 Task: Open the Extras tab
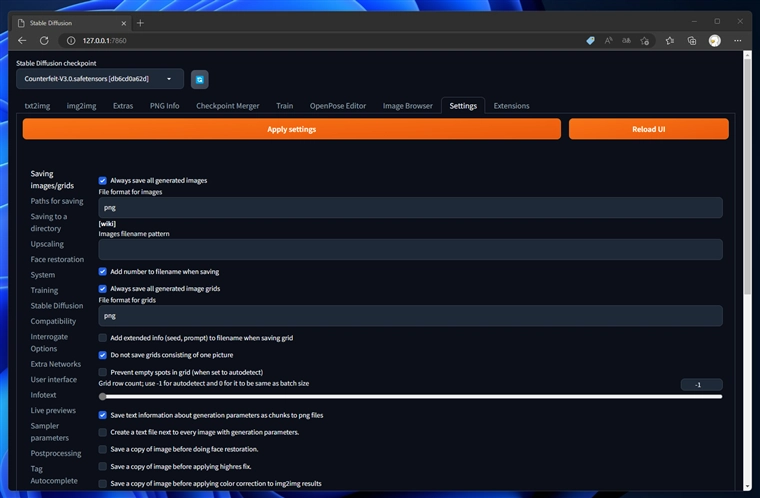(x=123, y=106)
